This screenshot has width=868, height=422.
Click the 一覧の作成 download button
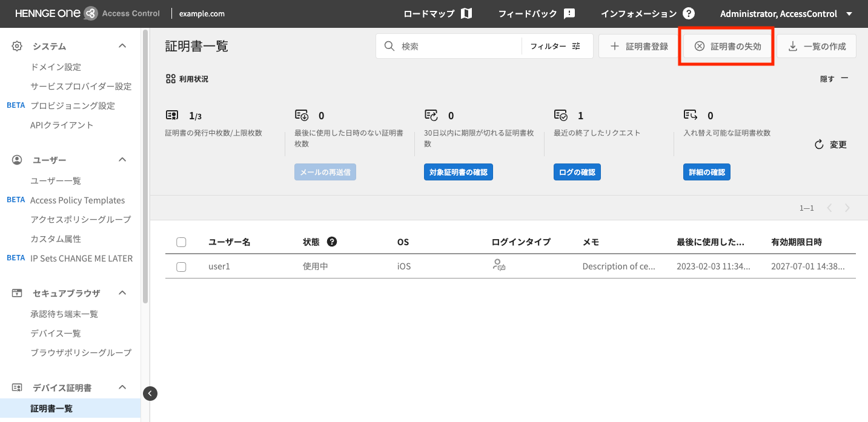817,46
